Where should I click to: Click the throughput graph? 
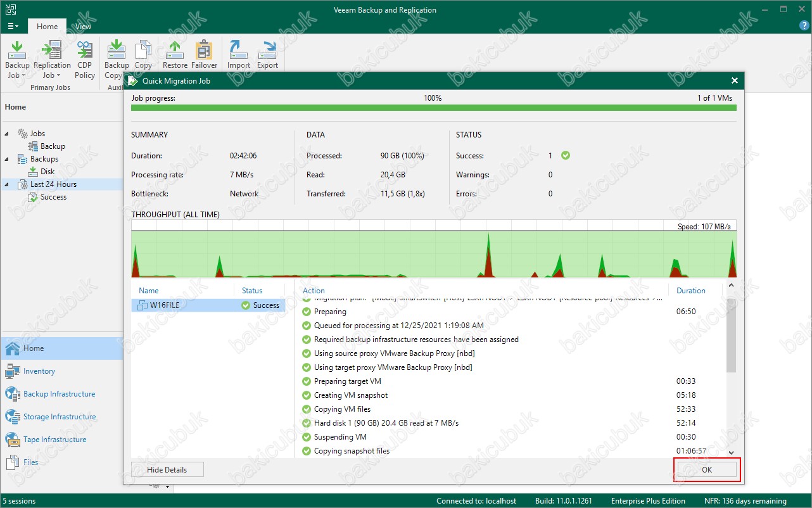tap(434, 248)
